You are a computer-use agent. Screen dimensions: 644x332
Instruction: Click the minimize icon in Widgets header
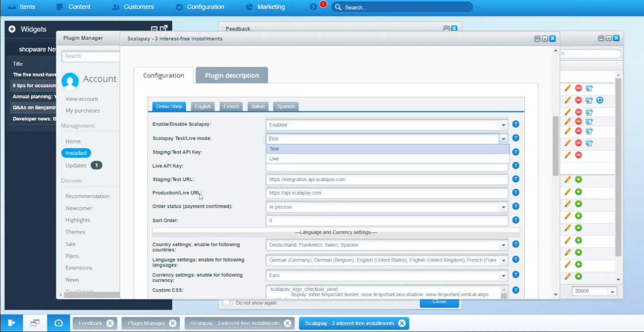tap(154, 29)
